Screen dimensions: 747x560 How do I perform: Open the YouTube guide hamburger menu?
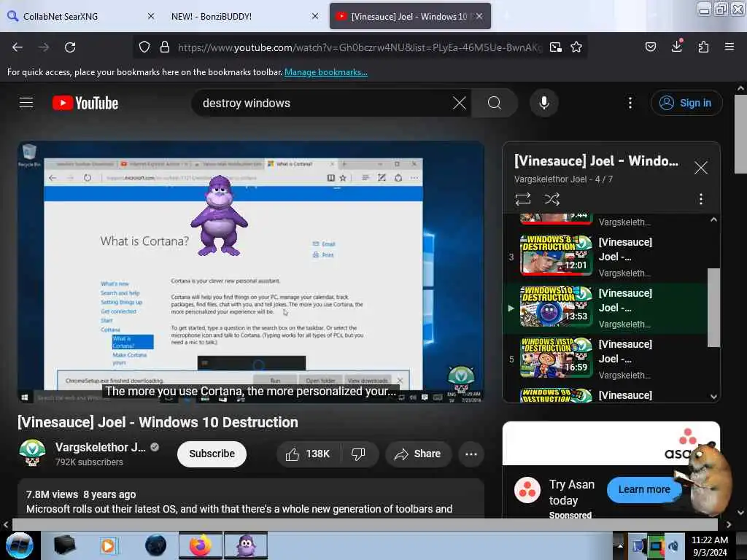26,103
